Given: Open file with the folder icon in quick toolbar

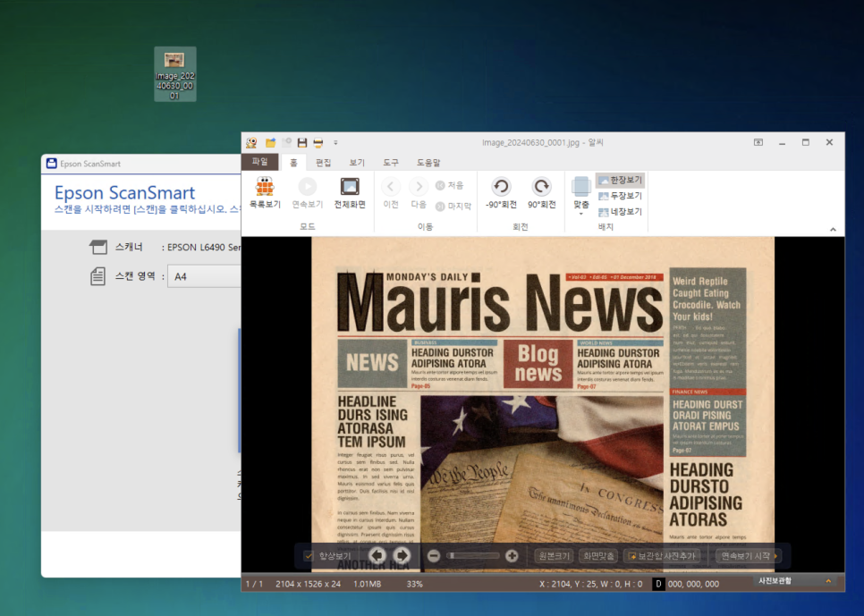Looking at the screenshot, I should click(x=270, y=143).
